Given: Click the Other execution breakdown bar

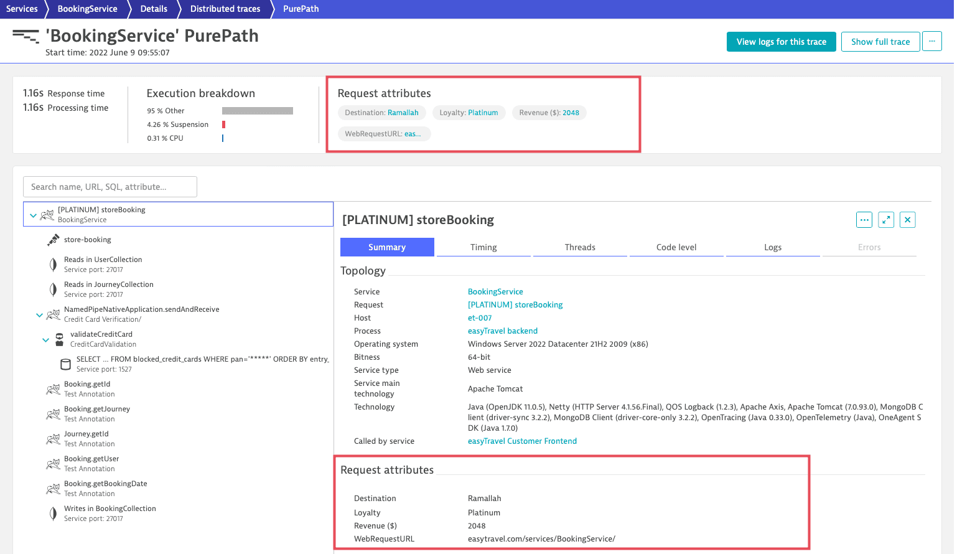Looking at the screenshot, I should 257,111.
